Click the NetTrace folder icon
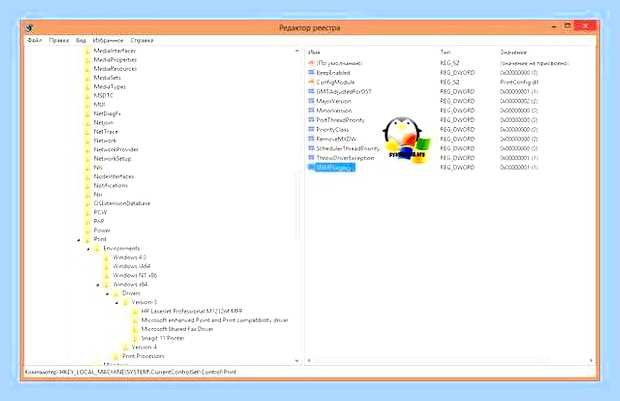 click(88, 132)
